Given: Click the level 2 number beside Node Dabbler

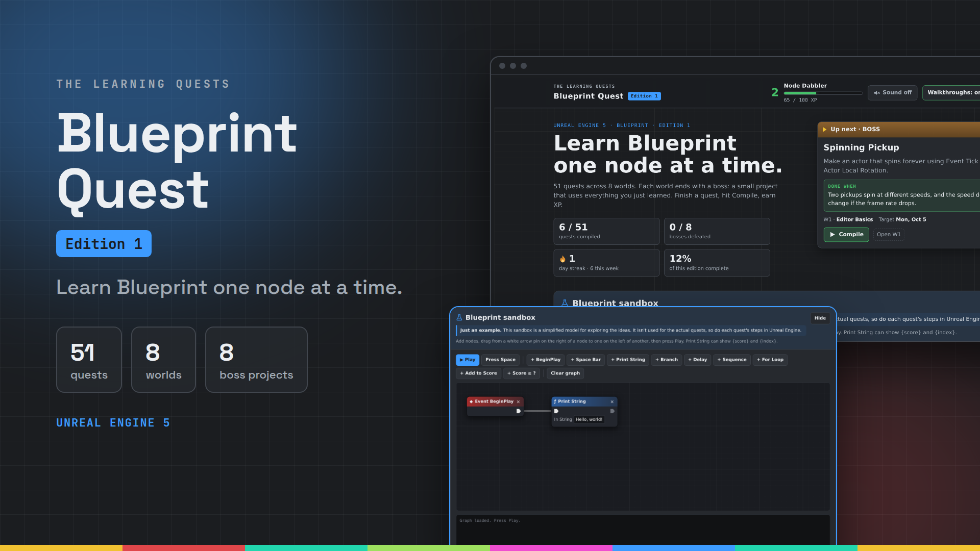Looking at the screenshot, I should (775, 92).
